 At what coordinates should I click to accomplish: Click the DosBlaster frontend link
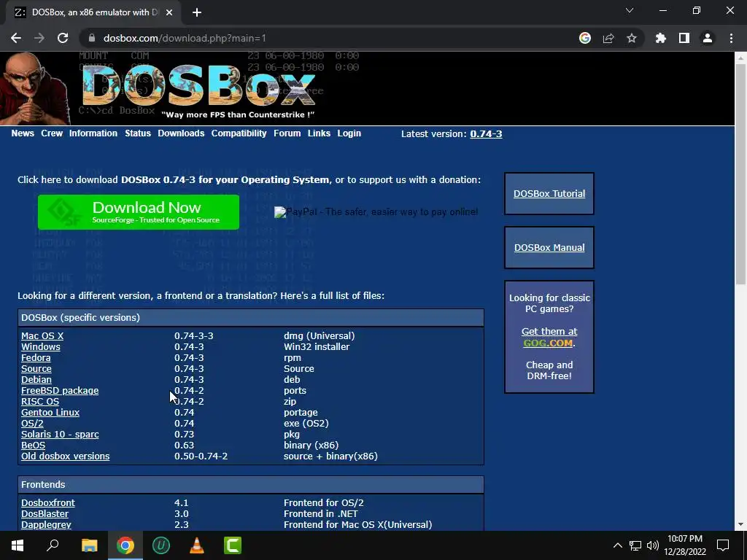tap(44, 514)
